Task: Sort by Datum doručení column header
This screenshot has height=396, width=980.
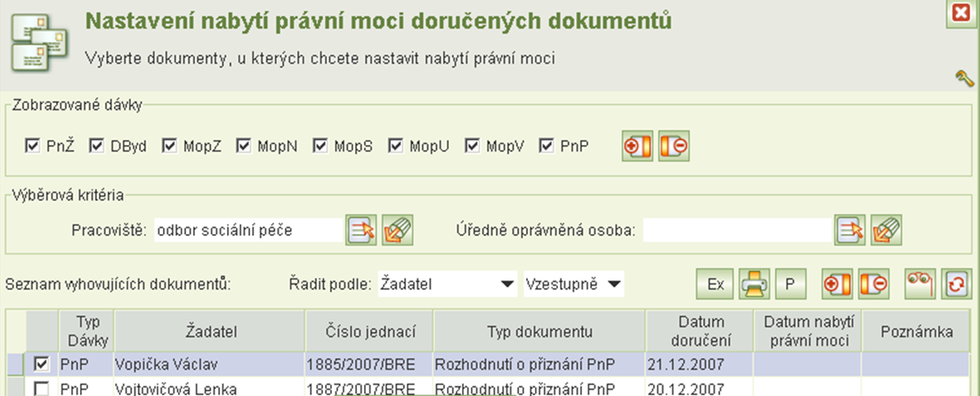Action: (700, 331)
